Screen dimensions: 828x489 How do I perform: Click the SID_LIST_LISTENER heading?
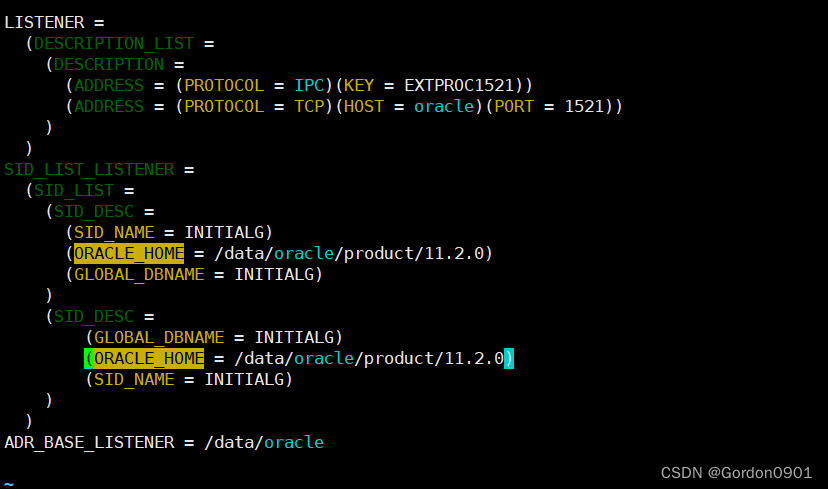pyautogui.click(x=89, y=170)
